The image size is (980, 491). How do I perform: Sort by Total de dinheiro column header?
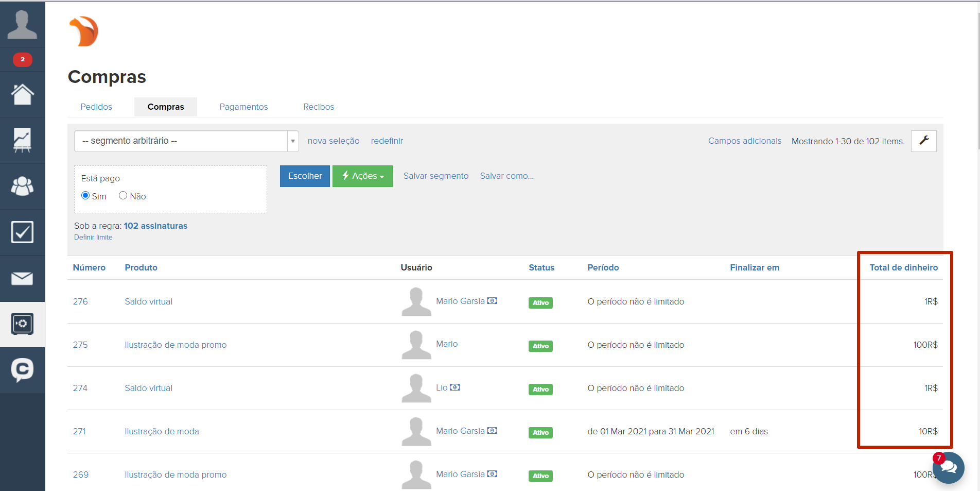pos(903,267)
